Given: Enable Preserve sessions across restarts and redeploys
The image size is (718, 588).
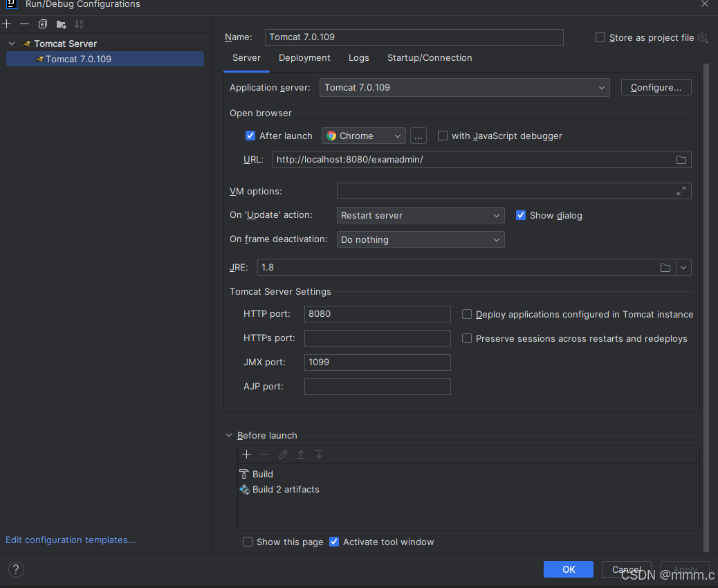Looking at the screenshot, I should 467,338.
